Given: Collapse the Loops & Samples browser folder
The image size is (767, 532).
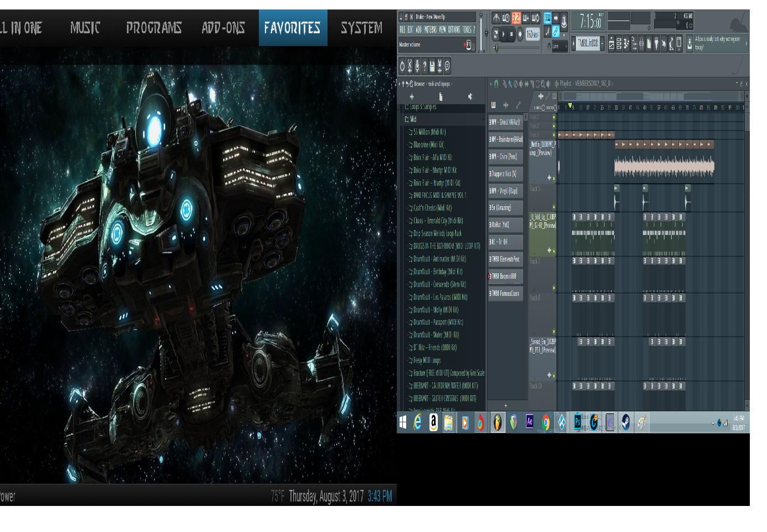Looking at the screenshot, I should [422, 107].
